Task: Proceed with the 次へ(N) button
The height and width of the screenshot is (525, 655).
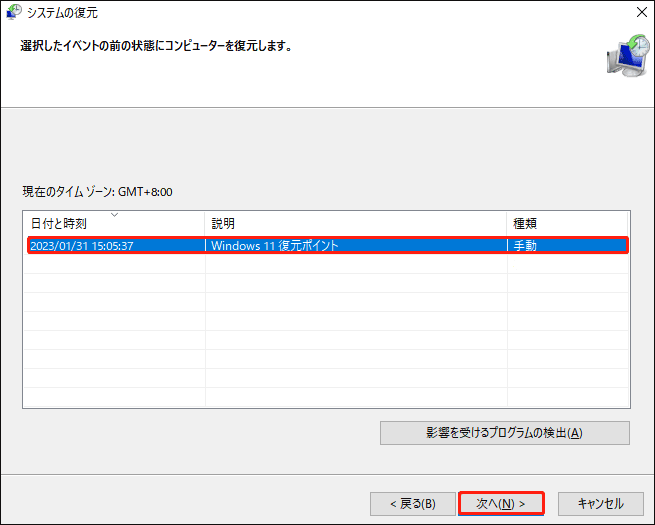Action: (x=501, y=503)
